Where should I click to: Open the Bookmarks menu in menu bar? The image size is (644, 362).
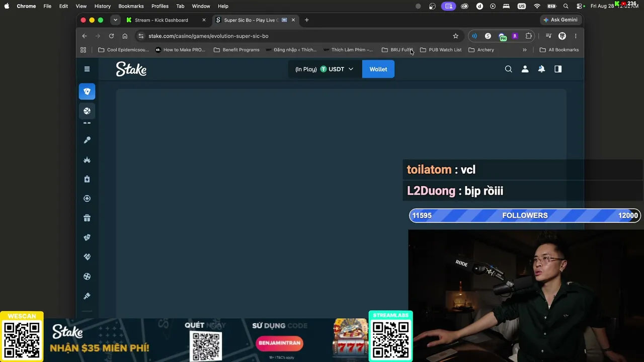pos(131,6)
